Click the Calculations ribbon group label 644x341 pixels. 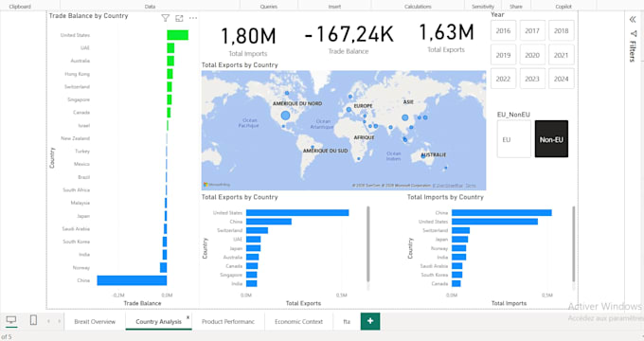(x=418, y=7)
